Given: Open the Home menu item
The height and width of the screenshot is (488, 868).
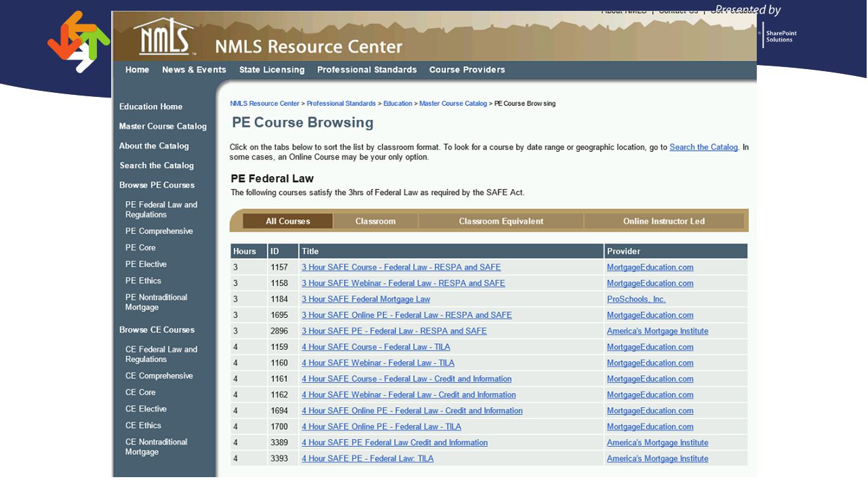Looking at the screenshot, I should point(137,70).
